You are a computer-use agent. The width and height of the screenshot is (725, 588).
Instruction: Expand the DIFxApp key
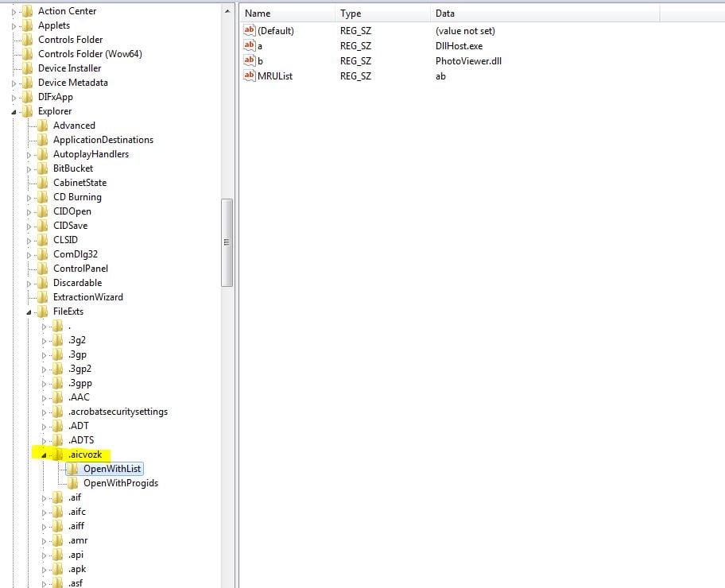(x=14, y=98)
